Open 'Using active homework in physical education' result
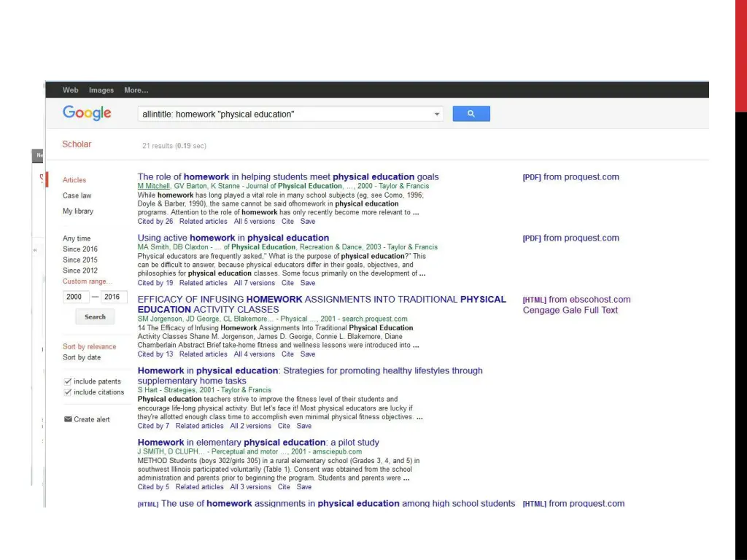The image size is (747, 560). (233, 238)
